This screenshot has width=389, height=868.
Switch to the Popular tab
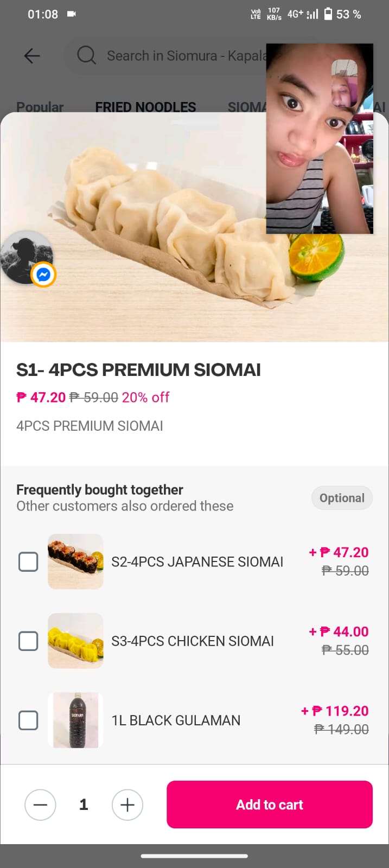coord(40,107)
